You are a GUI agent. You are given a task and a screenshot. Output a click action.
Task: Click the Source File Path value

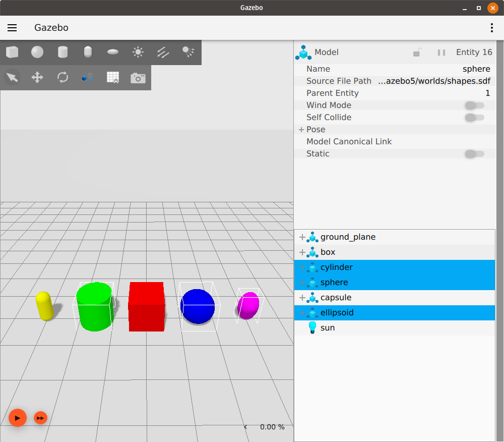pyautogui.click(x=434, y=81)
